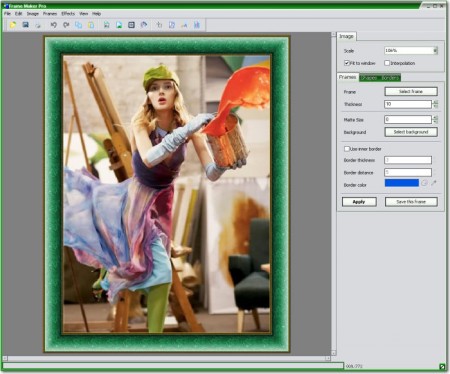Click the Thickness input field

point(408,104)
